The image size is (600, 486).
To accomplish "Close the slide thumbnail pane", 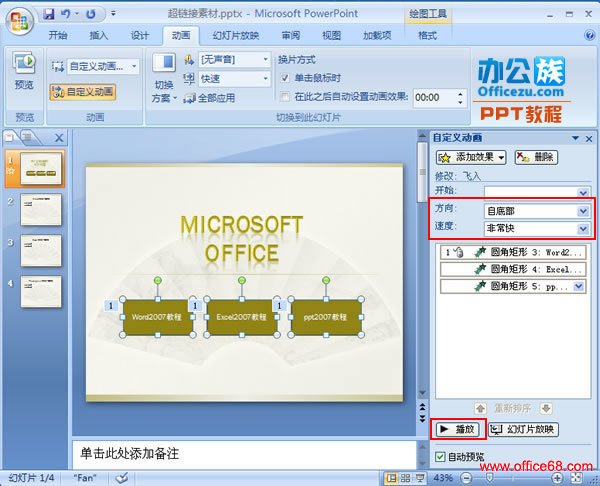I will click(x=59, y=138).
